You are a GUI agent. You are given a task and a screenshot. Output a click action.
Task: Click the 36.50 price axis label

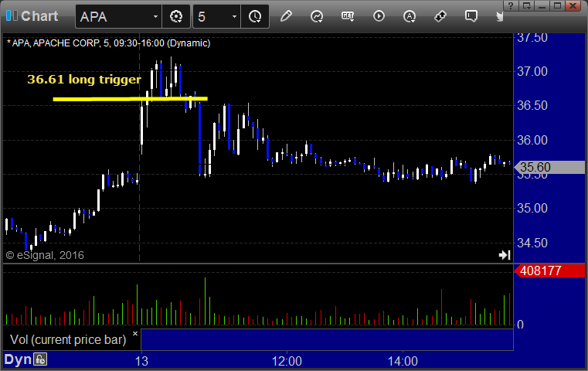(532, 105)
